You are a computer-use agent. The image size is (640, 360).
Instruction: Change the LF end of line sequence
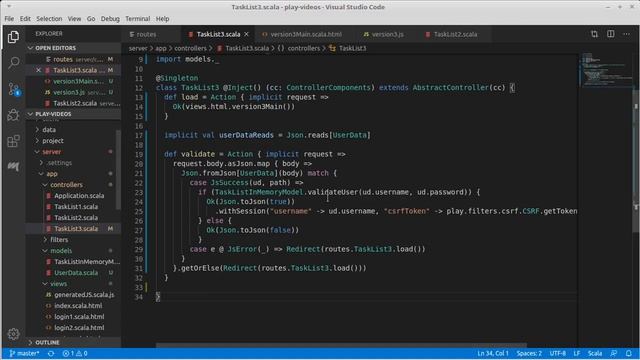(x=577, y=353)
